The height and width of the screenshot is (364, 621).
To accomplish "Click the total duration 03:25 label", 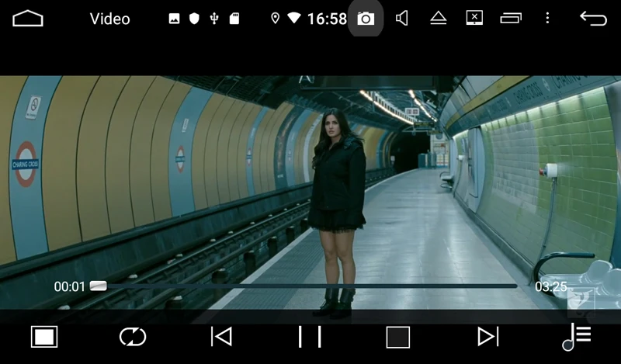I will click(x=551, y=286).
